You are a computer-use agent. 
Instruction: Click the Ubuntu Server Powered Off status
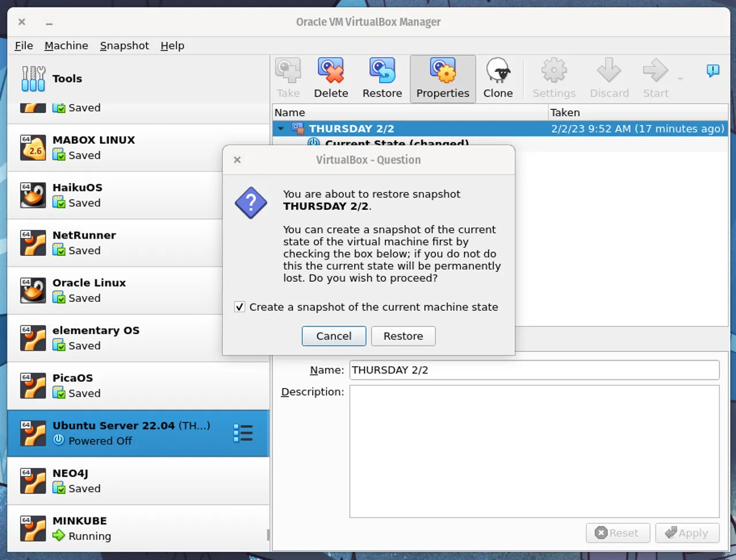[100, 441]
